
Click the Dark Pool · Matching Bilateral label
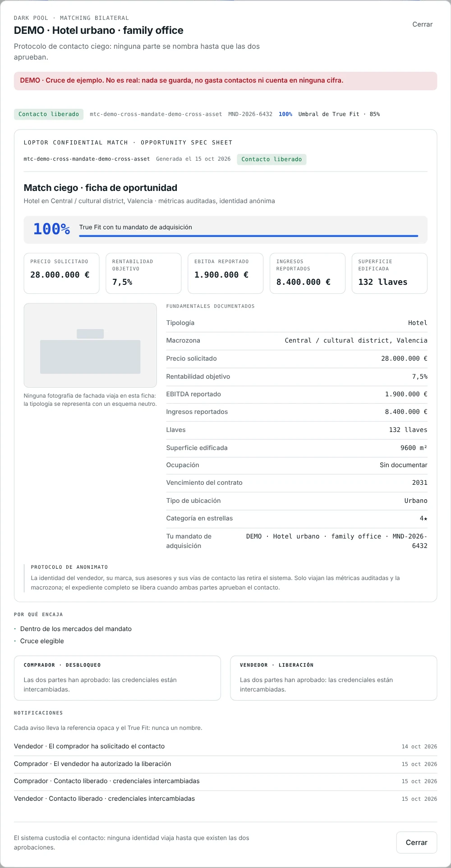pos(71,18)
